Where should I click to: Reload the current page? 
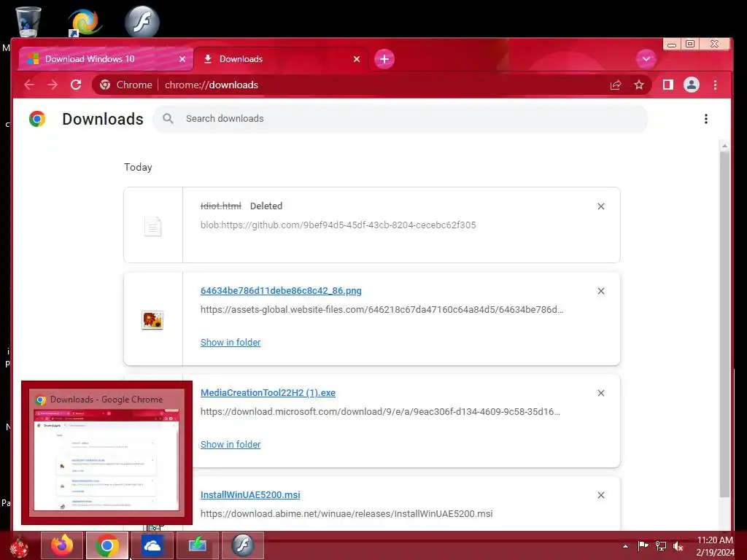[x=76, y=85]
